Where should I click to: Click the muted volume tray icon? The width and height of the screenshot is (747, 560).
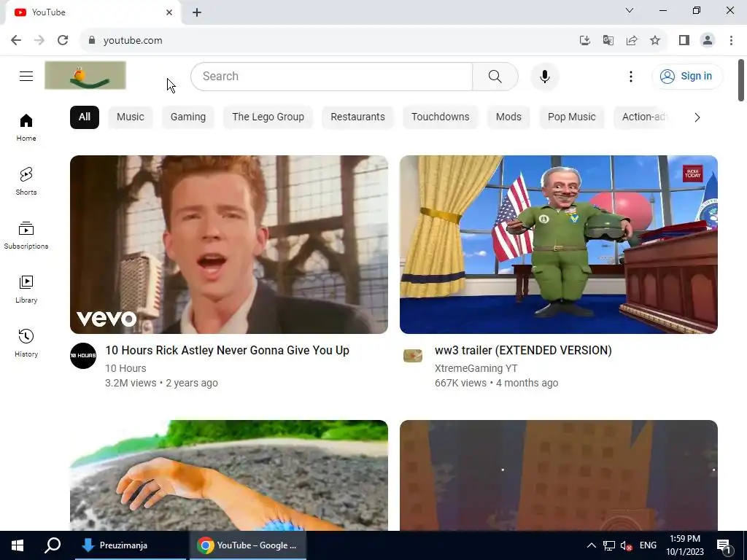tap(626, 545)
